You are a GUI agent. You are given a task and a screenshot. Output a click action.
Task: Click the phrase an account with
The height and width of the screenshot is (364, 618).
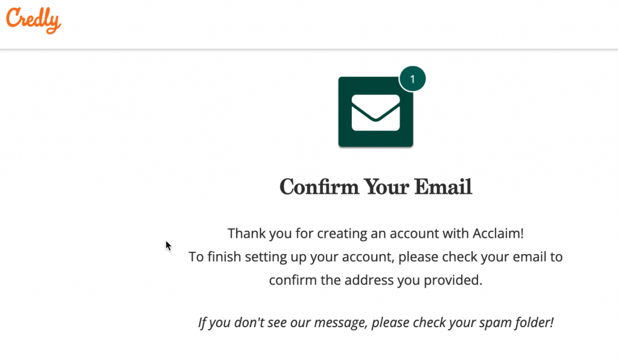419,234
